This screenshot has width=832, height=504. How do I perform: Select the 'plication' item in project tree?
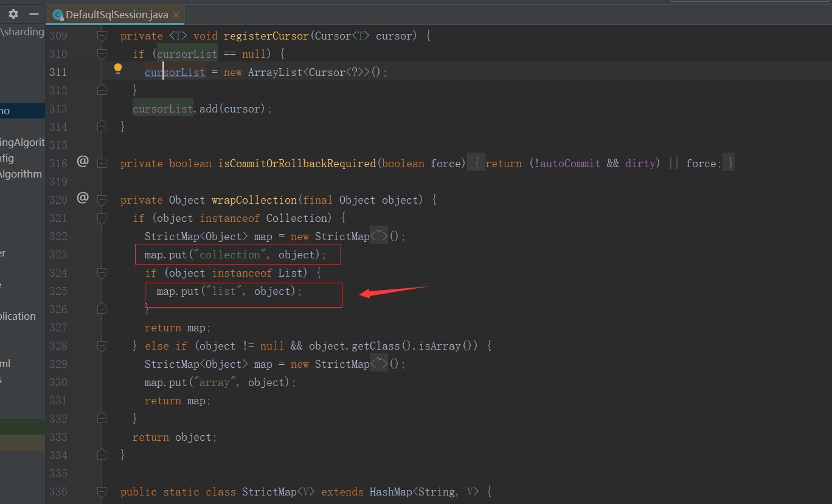point(18,316)
